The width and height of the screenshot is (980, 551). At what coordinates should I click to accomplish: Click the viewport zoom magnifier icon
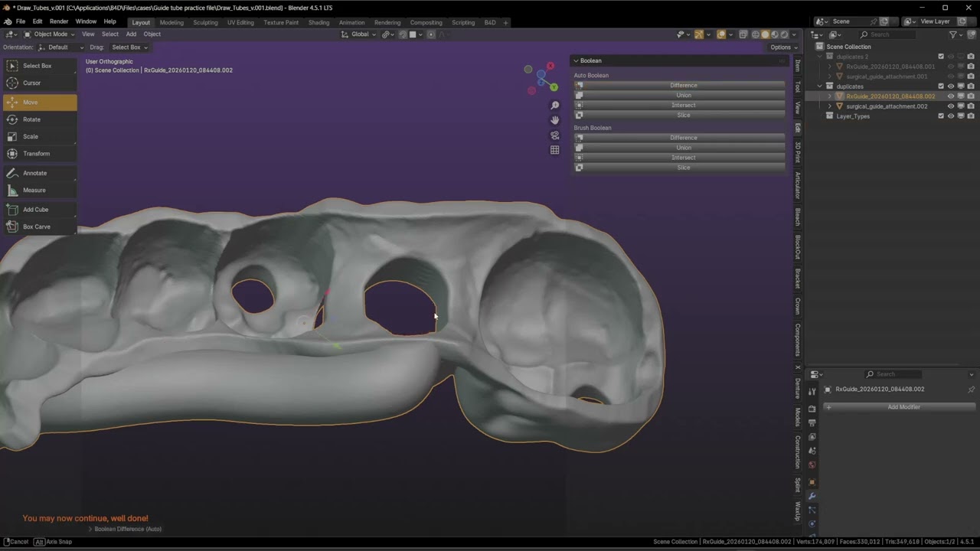click(x=555, y=106)
